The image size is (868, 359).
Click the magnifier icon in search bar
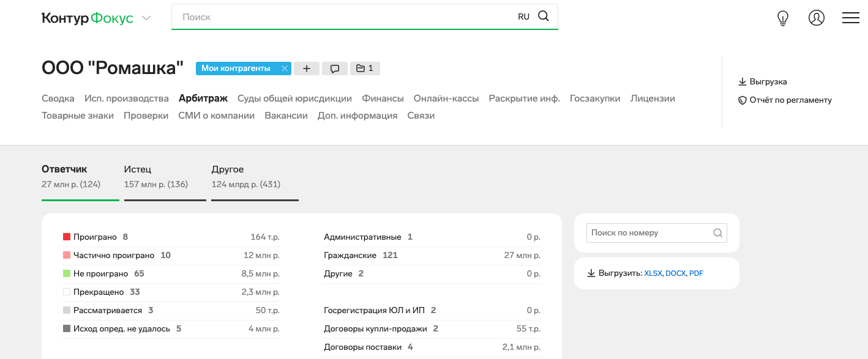pyautogui.click(x=543, y=17)
